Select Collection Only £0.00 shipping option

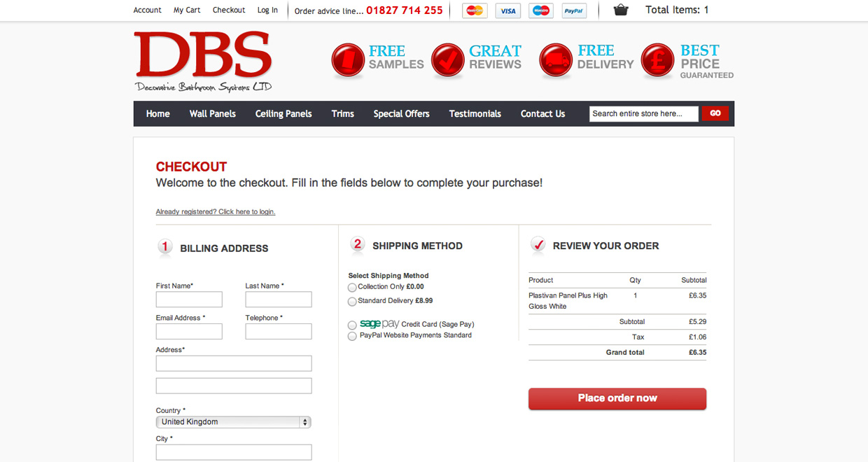click(x=352, y=288)
